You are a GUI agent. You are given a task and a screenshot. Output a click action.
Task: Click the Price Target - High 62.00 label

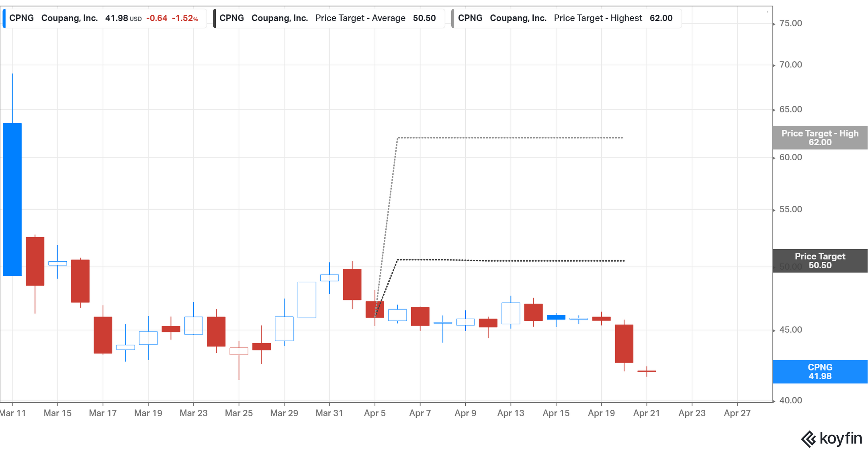pyautogui.click(x=820, y=138)
